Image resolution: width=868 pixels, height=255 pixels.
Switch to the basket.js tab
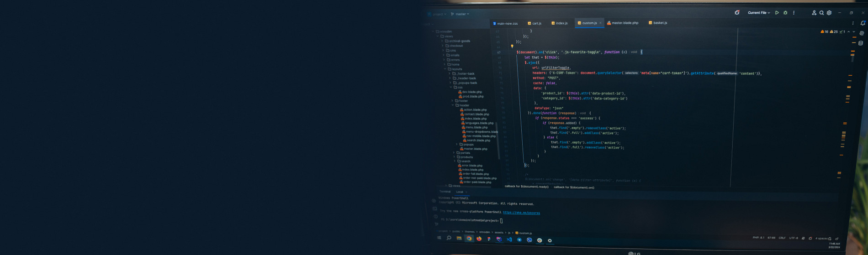click(x=658, y=23)
